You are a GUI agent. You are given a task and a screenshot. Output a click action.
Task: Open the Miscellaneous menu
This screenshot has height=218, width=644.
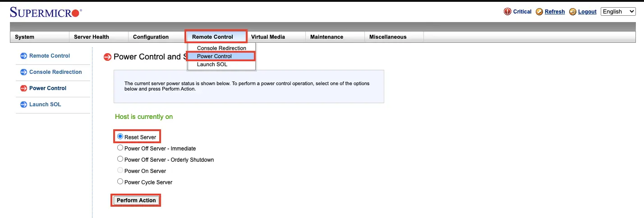394,37
